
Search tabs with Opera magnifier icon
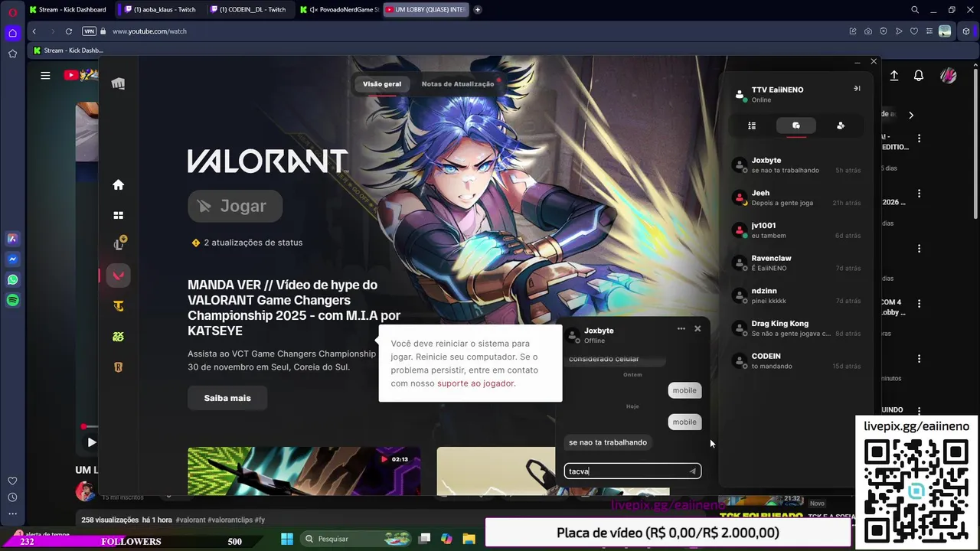click(x=915, y=10)
